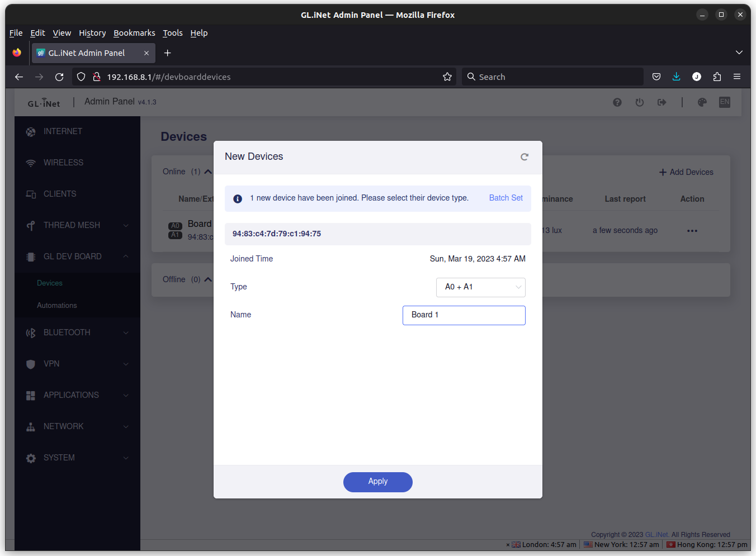Bookmark this page with the star
The width and height of the screenshot is (756, 556).
447,77
